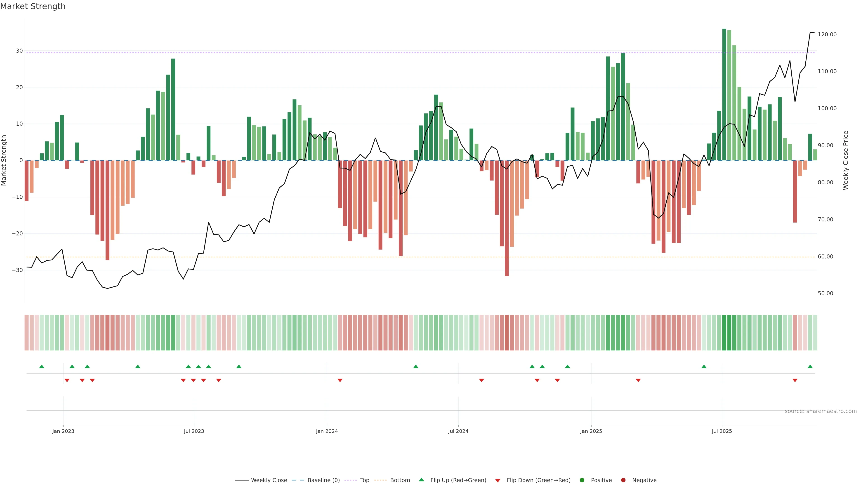Click the Jan 2024 x-axis label

pos(326,431)
